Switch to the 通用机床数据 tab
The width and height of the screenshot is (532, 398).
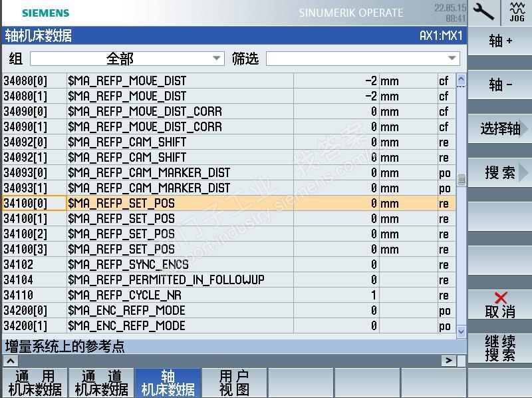point(35,383)
